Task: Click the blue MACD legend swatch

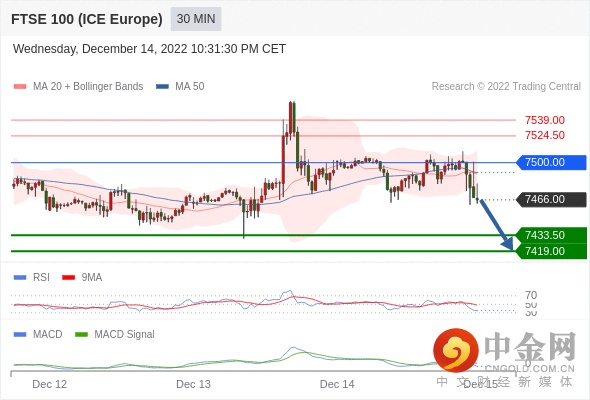Action: pyautogui.click(x=20, y=334)
